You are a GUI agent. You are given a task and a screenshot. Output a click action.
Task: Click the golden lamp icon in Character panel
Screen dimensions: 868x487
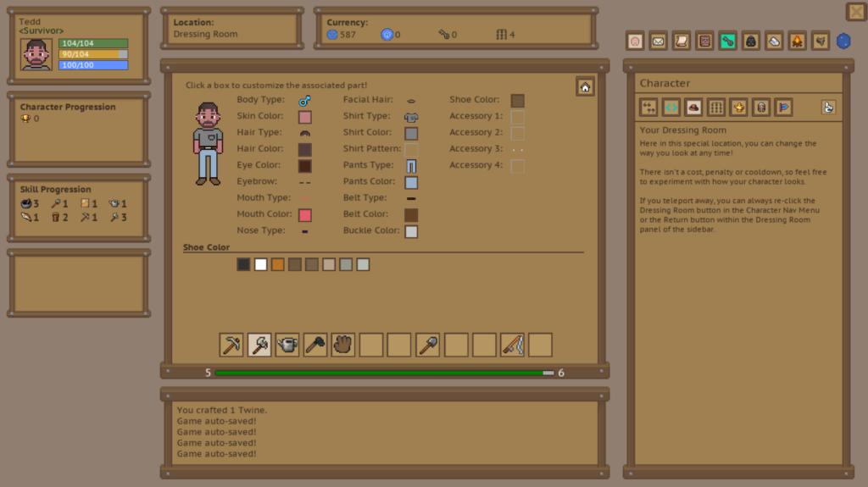(738, 107)
